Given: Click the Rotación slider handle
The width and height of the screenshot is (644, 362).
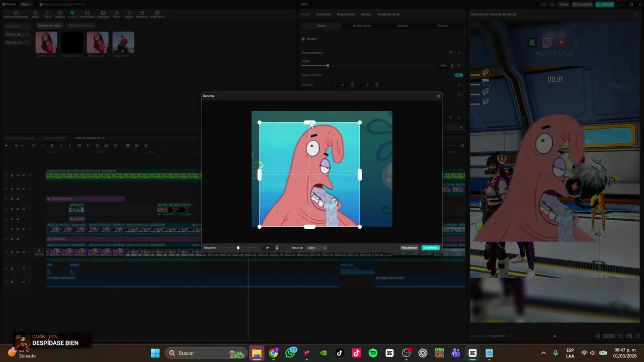Looking at the screenshot, I should [x=238, y=248].
